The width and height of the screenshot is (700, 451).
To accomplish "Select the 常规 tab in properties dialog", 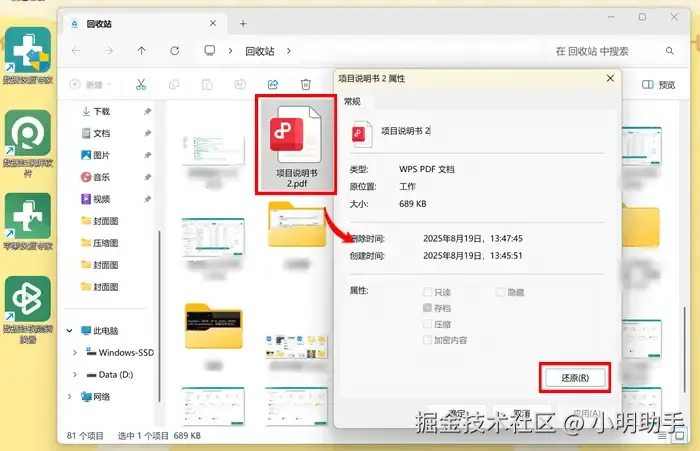I will coord(352,101).
